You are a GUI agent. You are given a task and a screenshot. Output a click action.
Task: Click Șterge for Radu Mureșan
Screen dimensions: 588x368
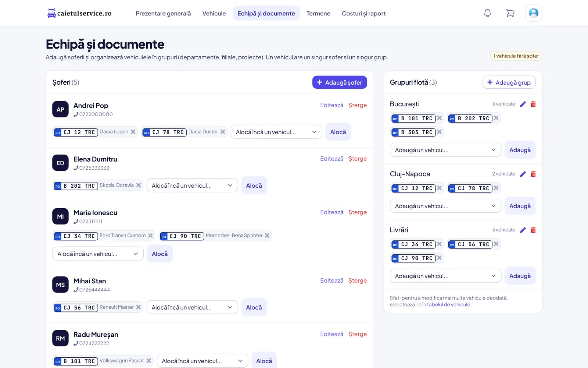tap(358, 334)
